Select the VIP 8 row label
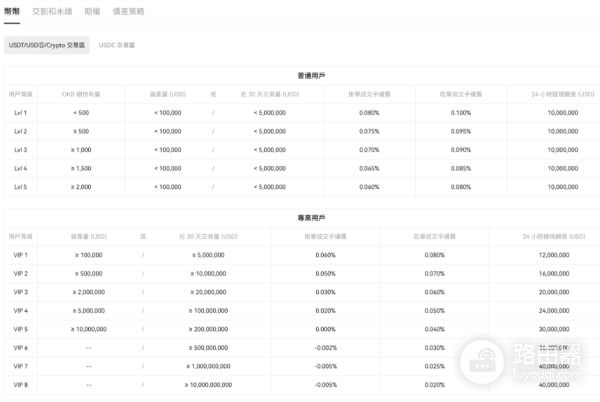The image size is (600, 402). click(x=21, y=385)
